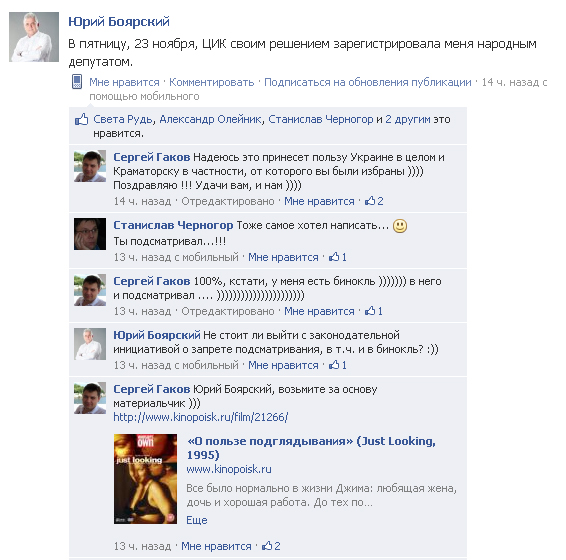
Task: Expand link description with "Еще"
Action: 197,520
